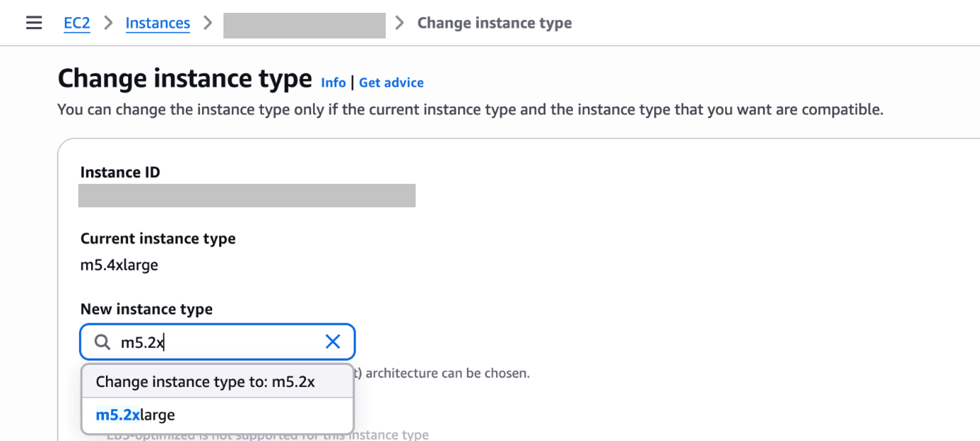980x441 pixels.
Task: Click the search magnifier icon
Action: pyautogui.click(x=101, y=341)
